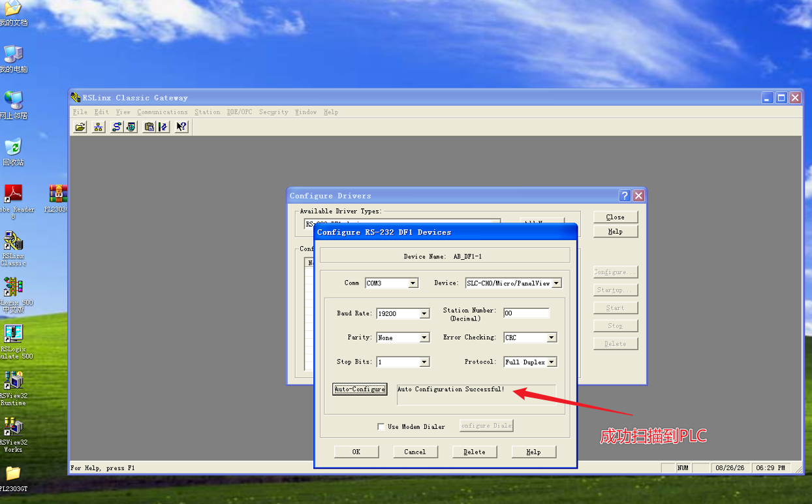The height and width of the screenshot is (504, 812).
Task: Click Delete in Configure RS-232 DF1 Devices dialog
Action: tap(475, 452)
